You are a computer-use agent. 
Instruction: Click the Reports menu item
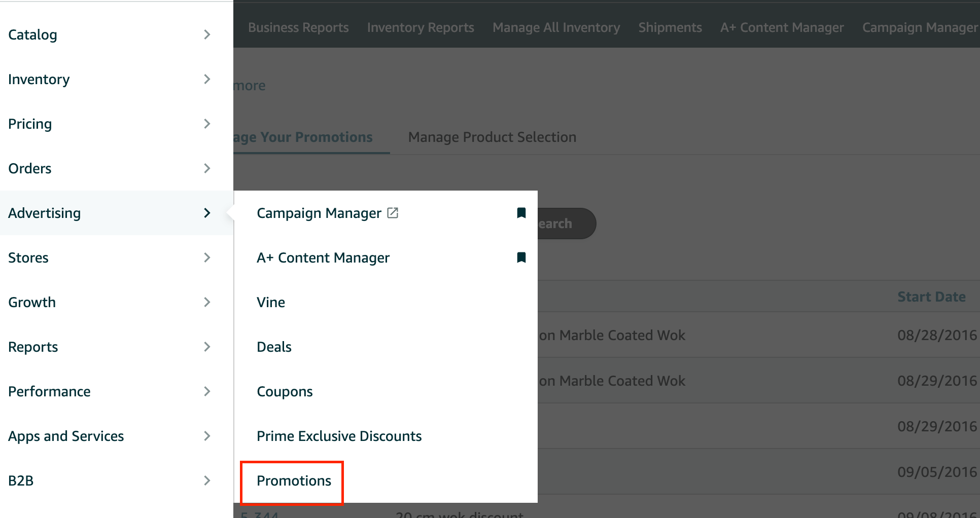[33, 347]
